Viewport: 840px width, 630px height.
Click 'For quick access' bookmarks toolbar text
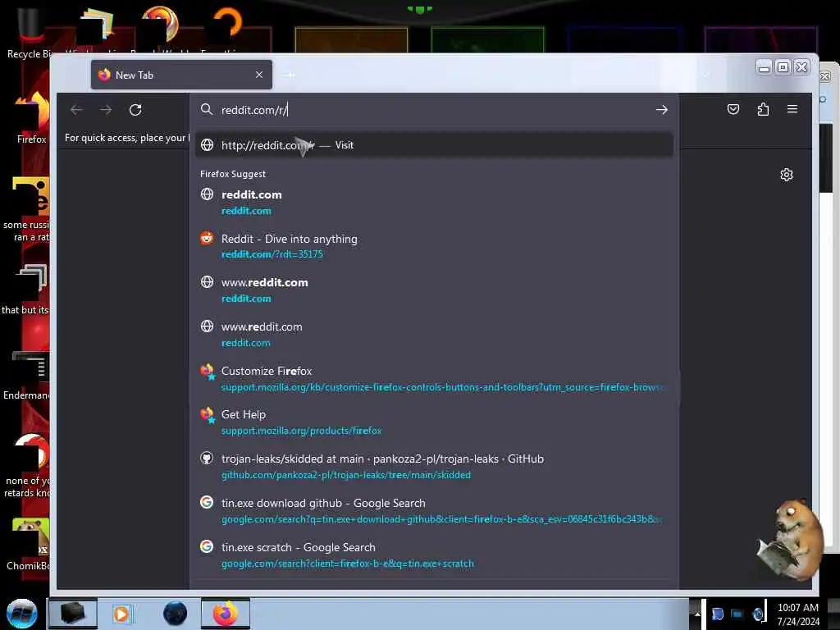[x=126, y=138]
